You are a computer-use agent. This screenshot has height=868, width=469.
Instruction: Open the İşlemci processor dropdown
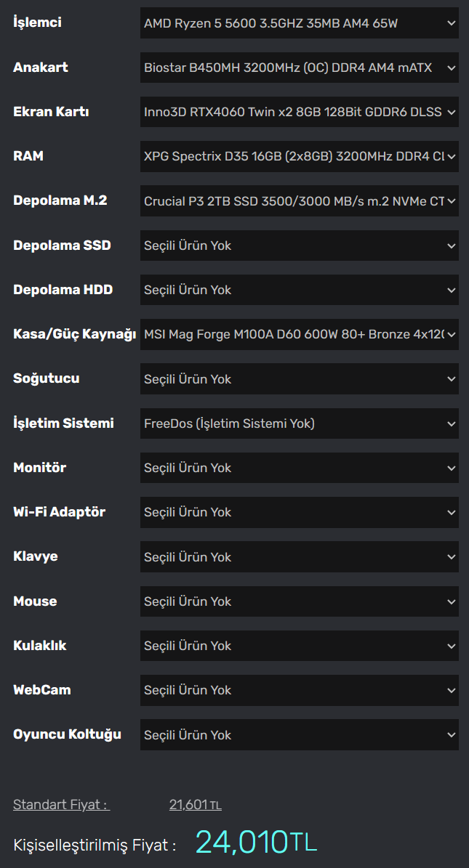tap(300, 23)
